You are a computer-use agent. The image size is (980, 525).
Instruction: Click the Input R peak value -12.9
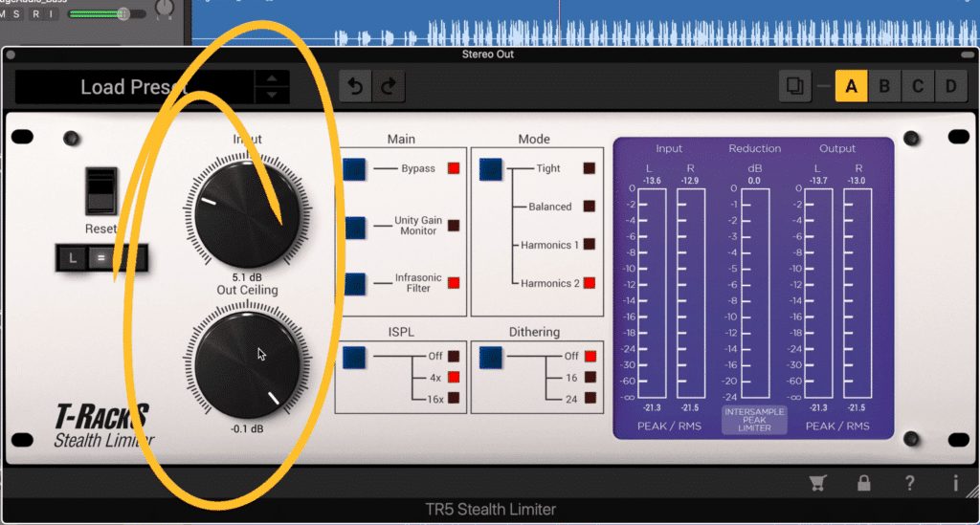[690, 181]
